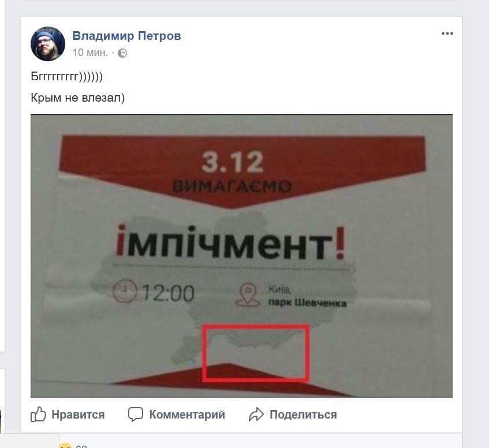The image size is (489, 448).
Task: Click the globe privacy icon near timestamp
Action: pos(122,53)
